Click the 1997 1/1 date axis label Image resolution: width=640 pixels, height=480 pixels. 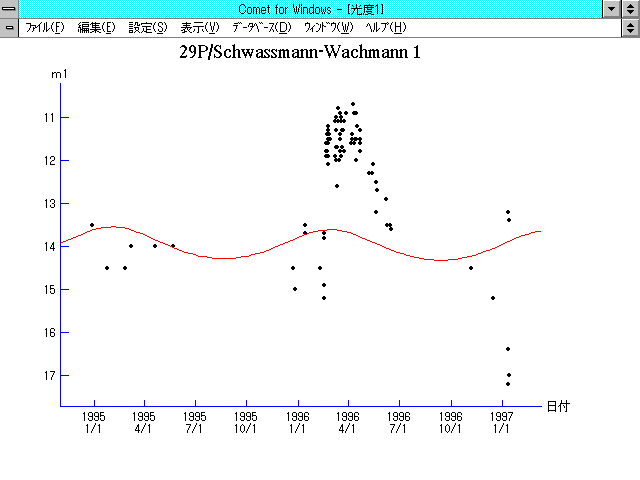coord(502,422)
